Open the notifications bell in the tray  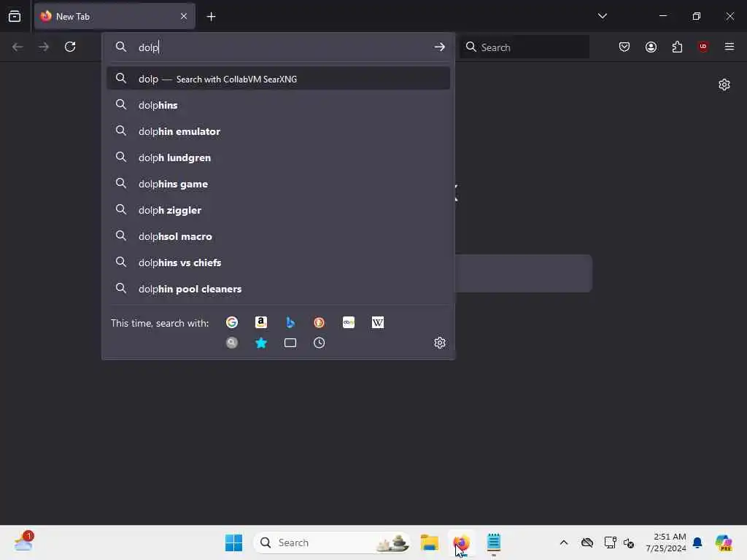(697, 542)
